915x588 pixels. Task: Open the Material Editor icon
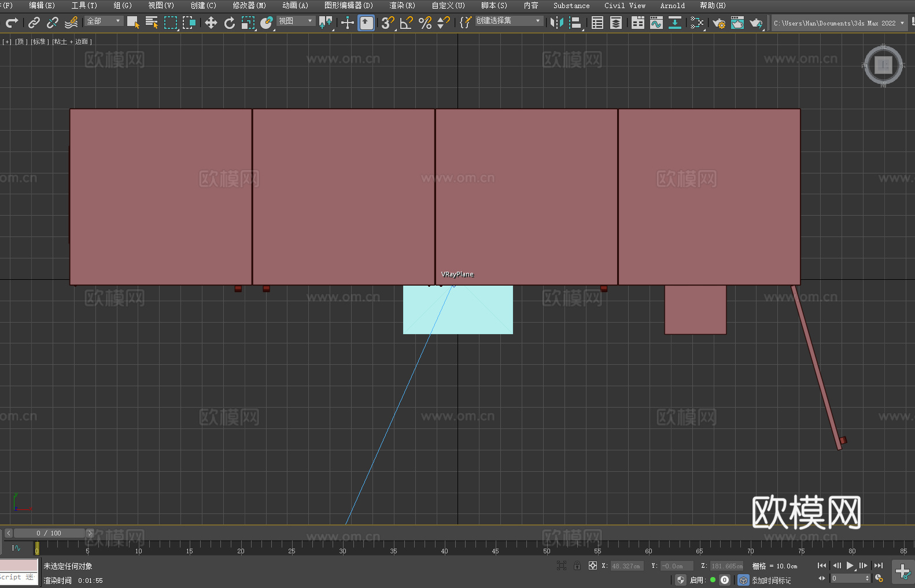tap(697, 23)
